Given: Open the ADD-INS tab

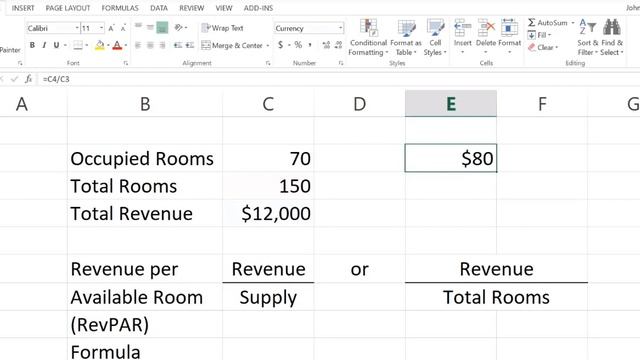Looking at the screenshot, I should tap(258, 8).
